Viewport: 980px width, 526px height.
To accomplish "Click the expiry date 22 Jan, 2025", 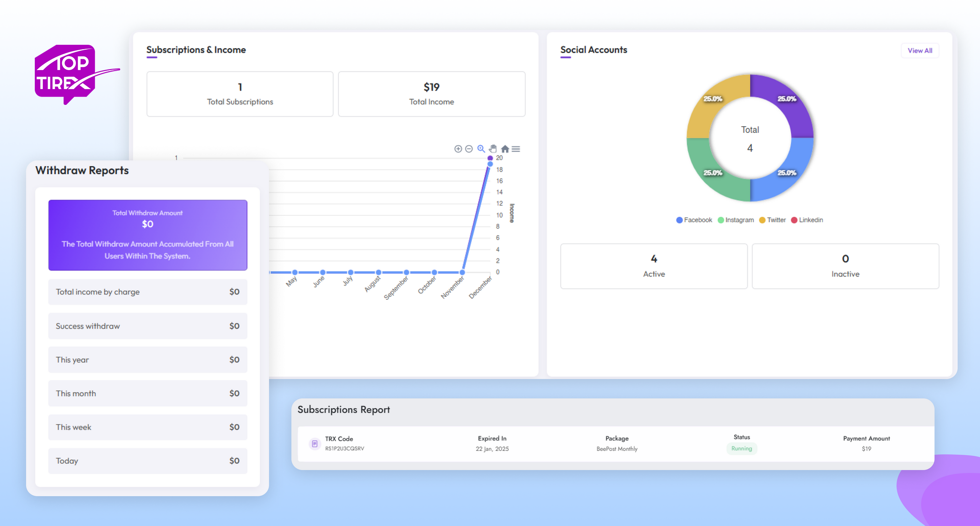I will coord(492,449).
